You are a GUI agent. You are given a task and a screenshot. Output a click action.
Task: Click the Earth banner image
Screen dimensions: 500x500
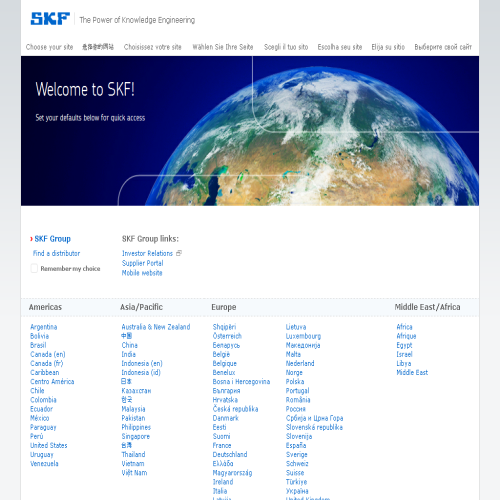tap(250, 131)
